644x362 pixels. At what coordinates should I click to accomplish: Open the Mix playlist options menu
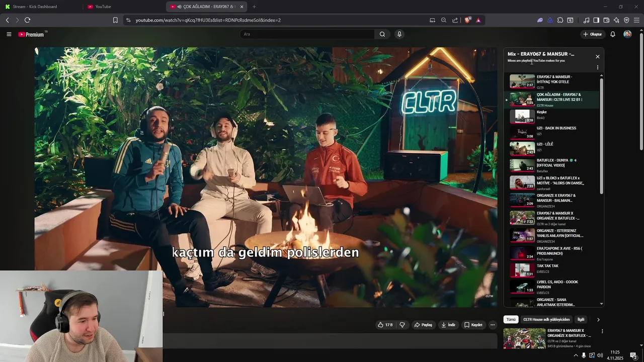point(598,67)
